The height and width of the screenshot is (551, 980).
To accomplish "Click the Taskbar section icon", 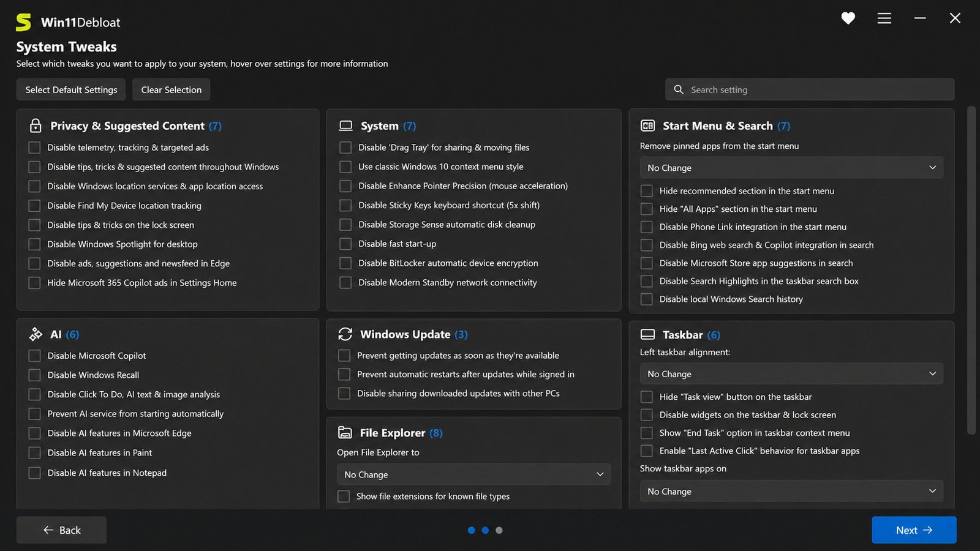I will [647, 334].
